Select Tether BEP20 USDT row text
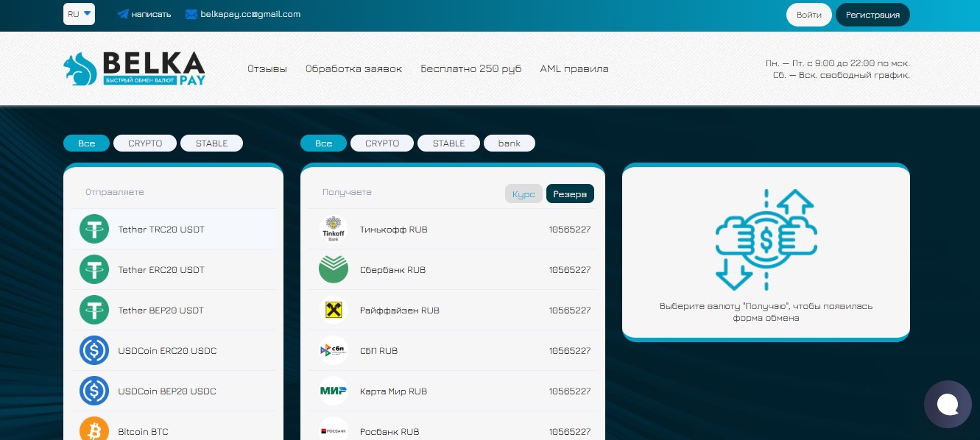Image resolution: width=980 pixels, height=440 pixels. [x=161, y=311]
